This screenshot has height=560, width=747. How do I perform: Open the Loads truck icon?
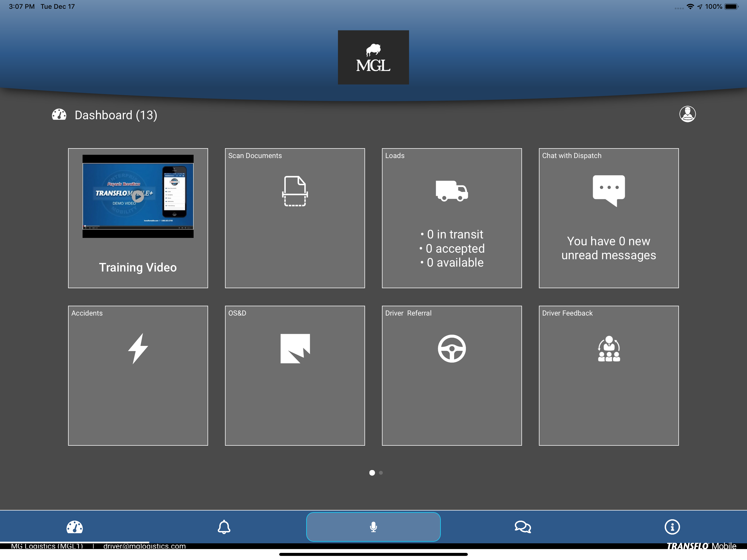coord(452,191)
